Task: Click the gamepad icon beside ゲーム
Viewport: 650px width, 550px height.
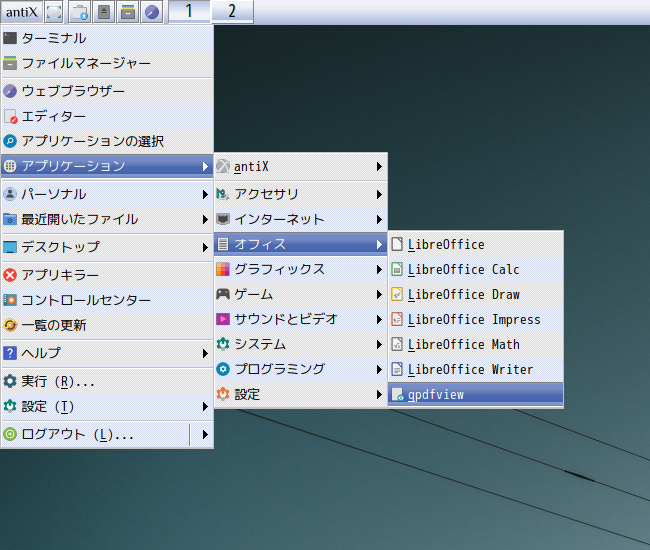Action: (x=223, y=294)
